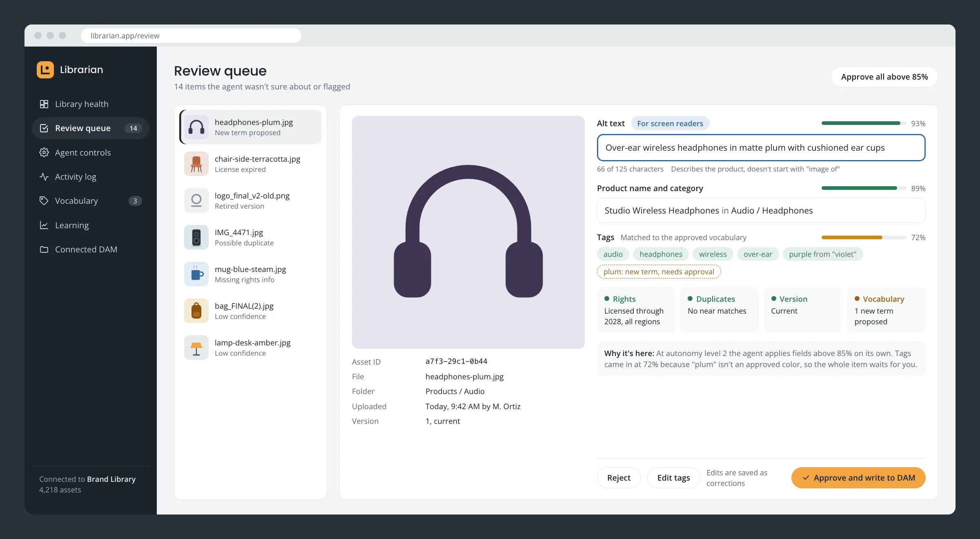Click the Review queue 14 count badge
The width and height of the screenshot is (980, 539).
point(133,128)
